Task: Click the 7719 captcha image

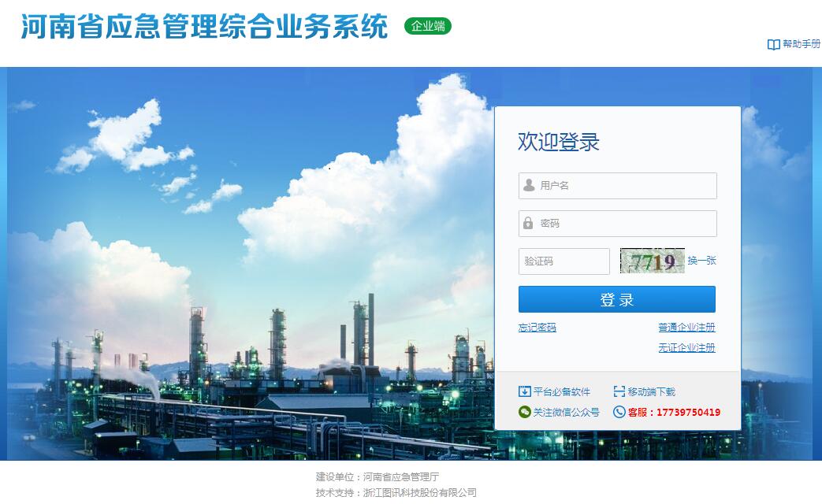Action: [x=652, y=261]
